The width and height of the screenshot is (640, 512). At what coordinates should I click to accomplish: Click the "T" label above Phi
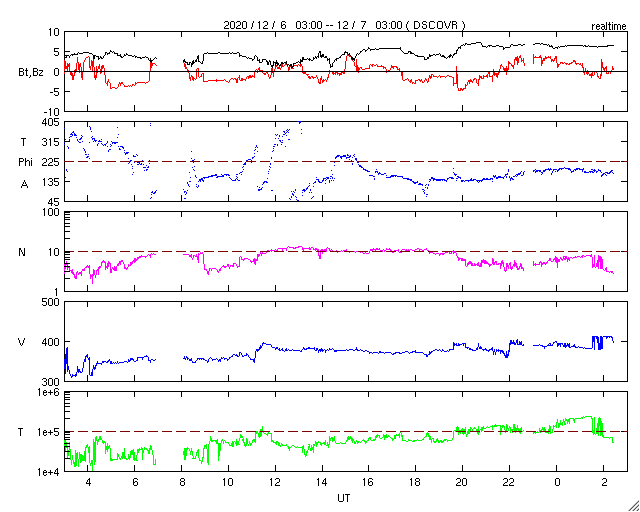tap(23, 142)
